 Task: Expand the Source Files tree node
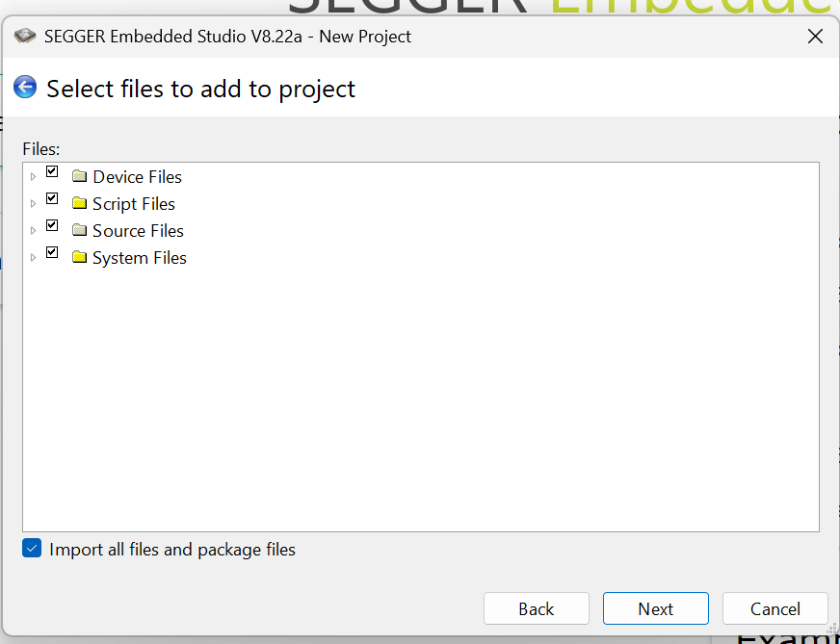(33, 231)
